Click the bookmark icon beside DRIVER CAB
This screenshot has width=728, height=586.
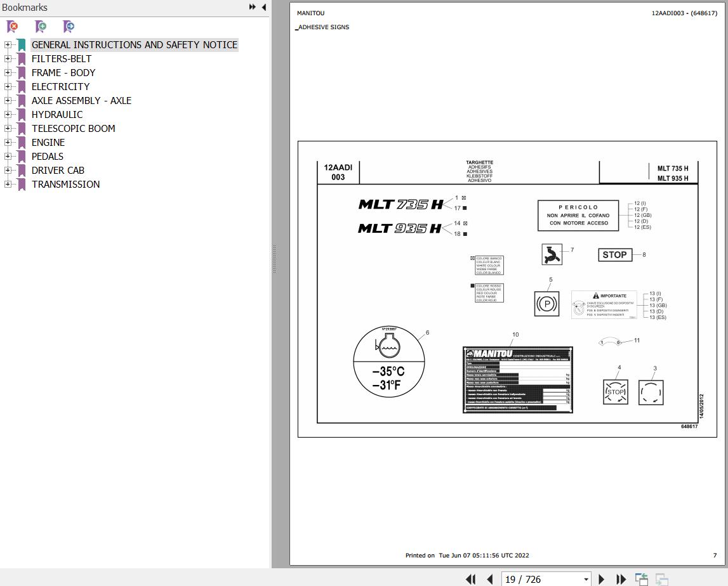click(22, 170)
